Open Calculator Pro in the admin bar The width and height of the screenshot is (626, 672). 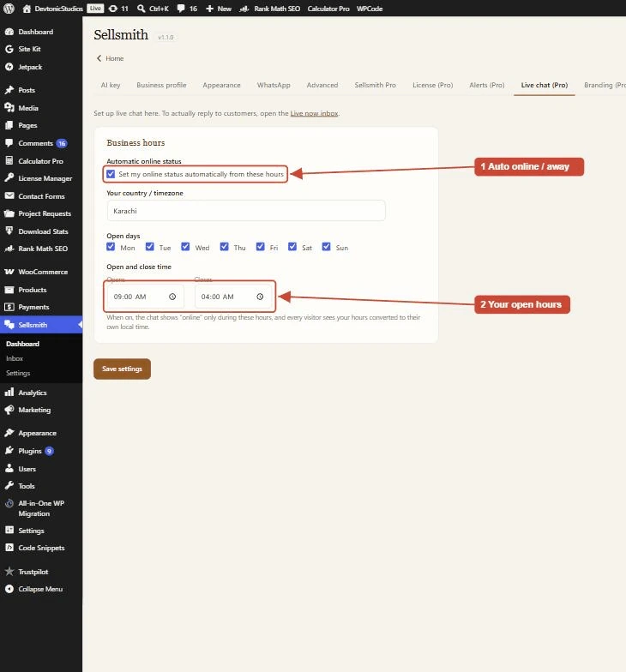pos(328,9)
